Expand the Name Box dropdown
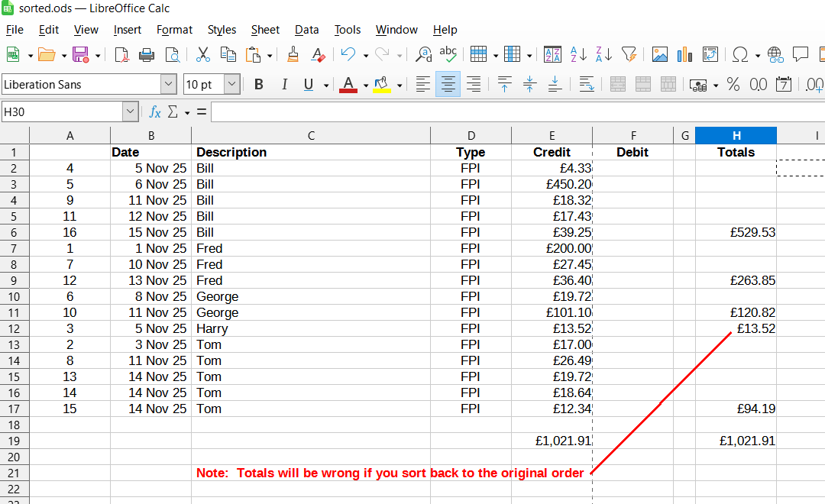 130,111
